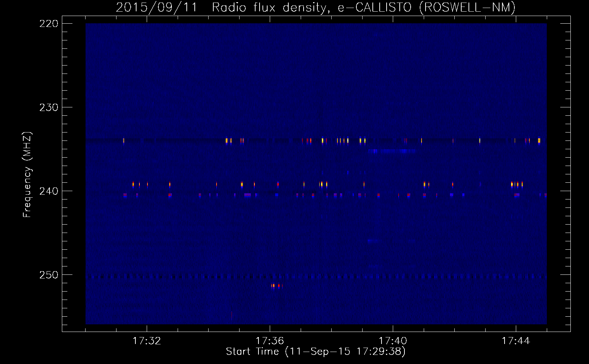Click the 240 frequency tick label
Viewport: 589px width, 364px height.
coord(49,191)
